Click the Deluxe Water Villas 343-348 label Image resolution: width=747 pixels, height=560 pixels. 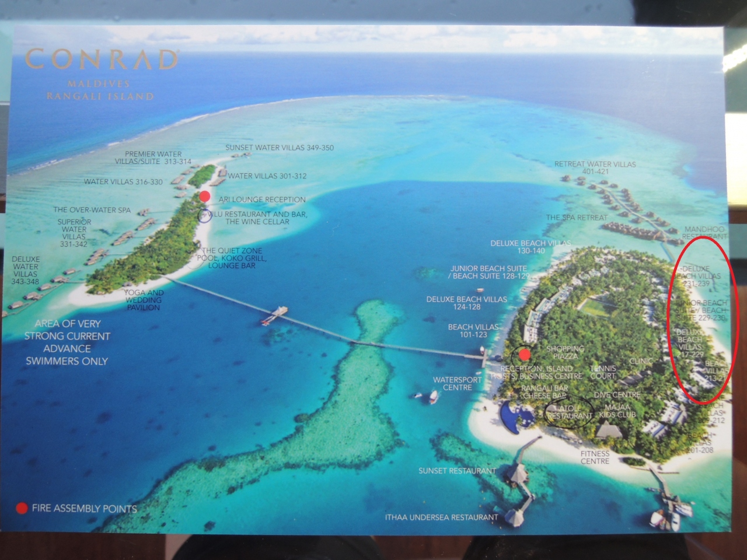25,270
